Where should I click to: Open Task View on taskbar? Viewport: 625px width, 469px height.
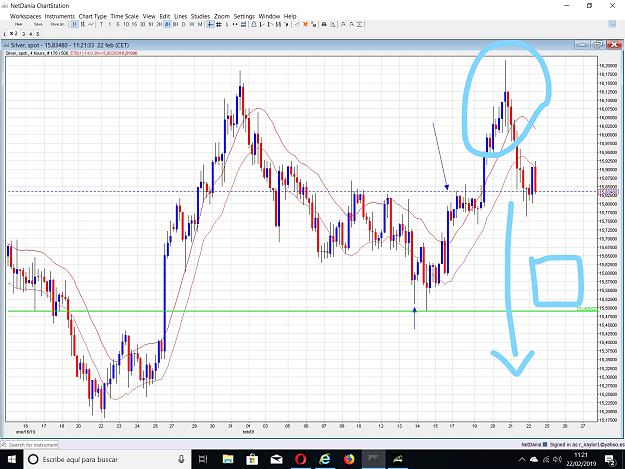point(203,459)
